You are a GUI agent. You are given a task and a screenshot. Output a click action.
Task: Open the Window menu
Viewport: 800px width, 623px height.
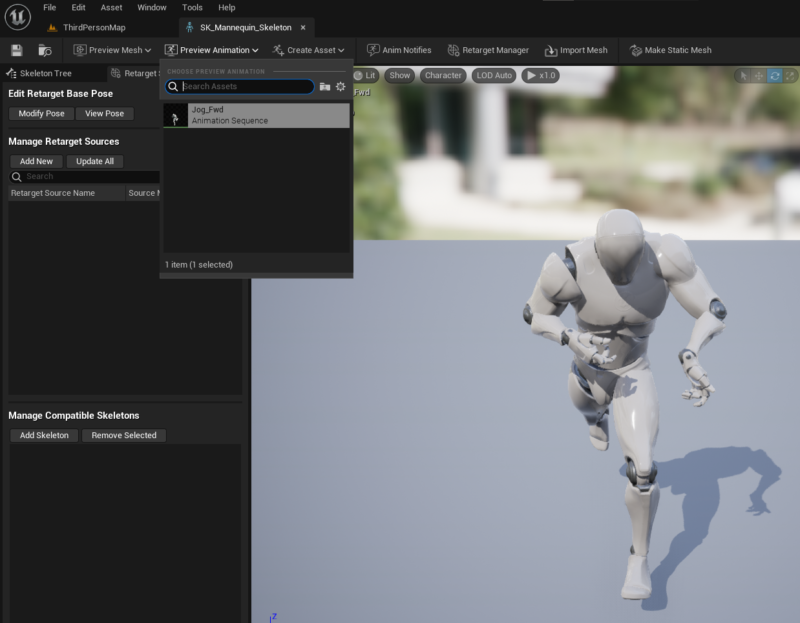151,7
